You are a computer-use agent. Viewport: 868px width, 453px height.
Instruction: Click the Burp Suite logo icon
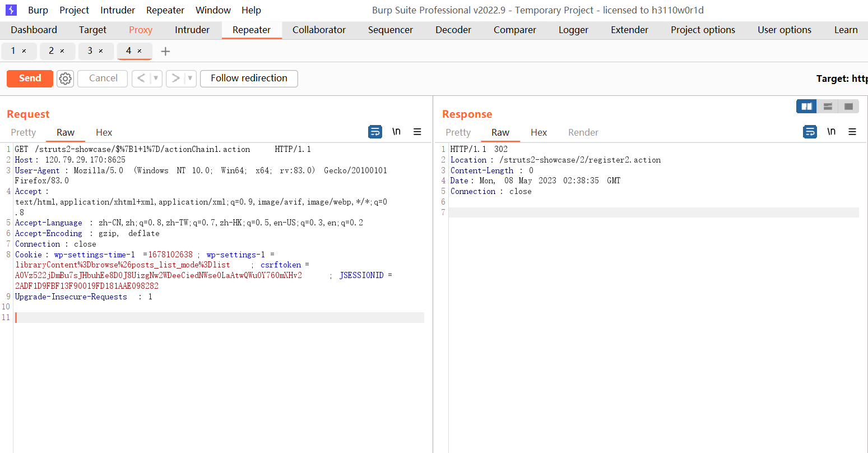11,10
